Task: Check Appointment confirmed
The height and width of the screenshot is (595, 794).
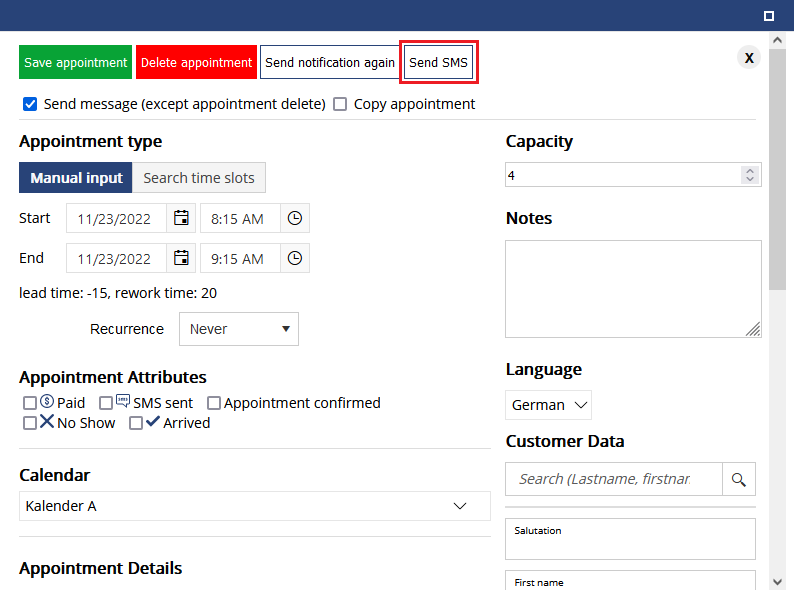Action: [x=214, y=403]
